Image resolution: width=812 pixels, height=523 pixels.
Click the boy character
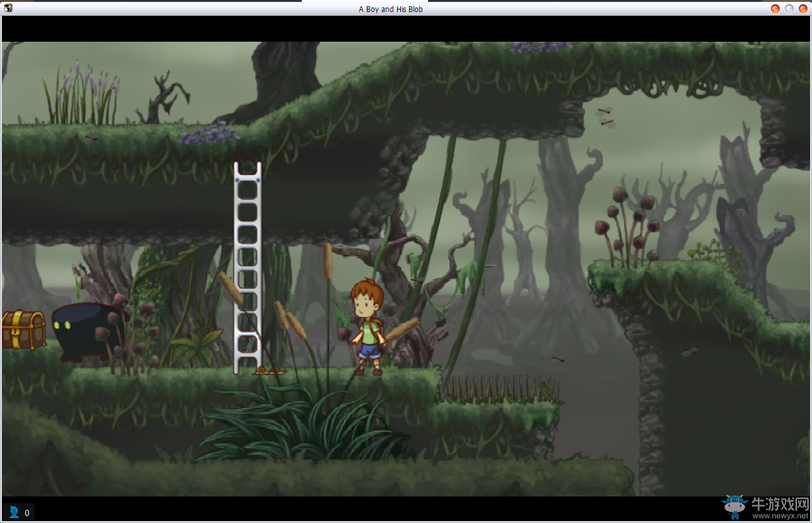click(368, 327)
